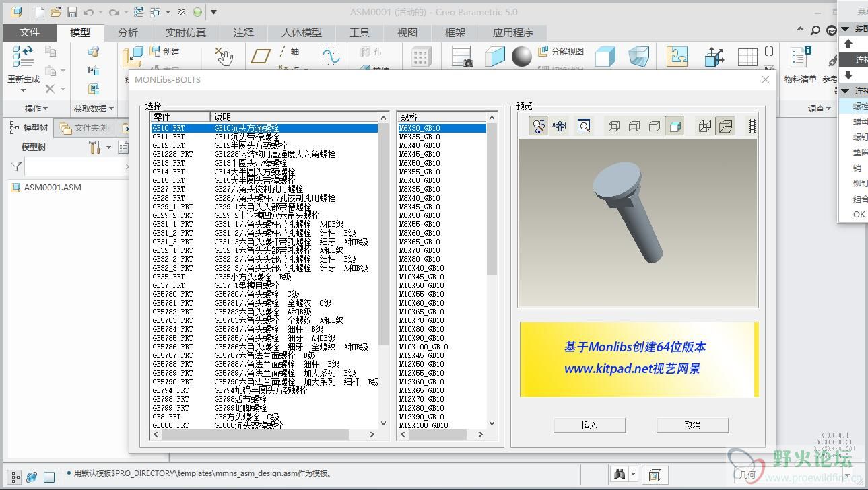Click the Undo arrow icon

click(88, 12)
